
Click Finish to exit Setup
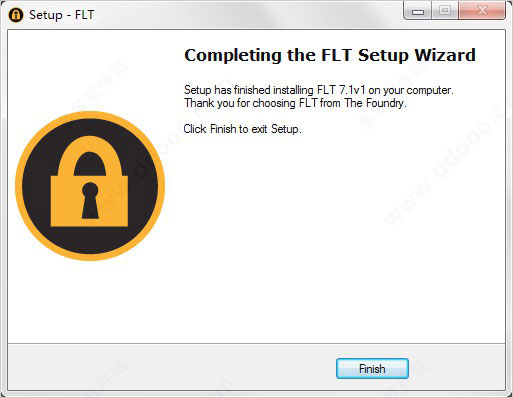coord(372,368)
